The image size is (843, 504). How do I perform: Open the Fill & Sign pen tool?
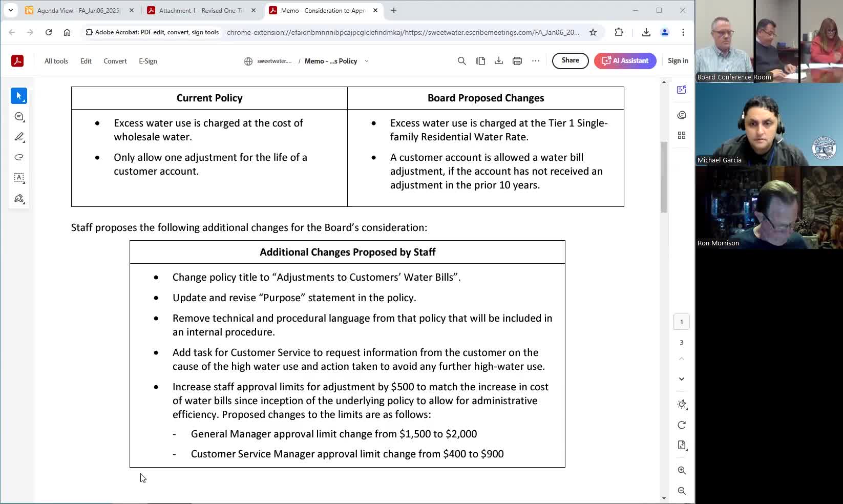tap(19, 198)
